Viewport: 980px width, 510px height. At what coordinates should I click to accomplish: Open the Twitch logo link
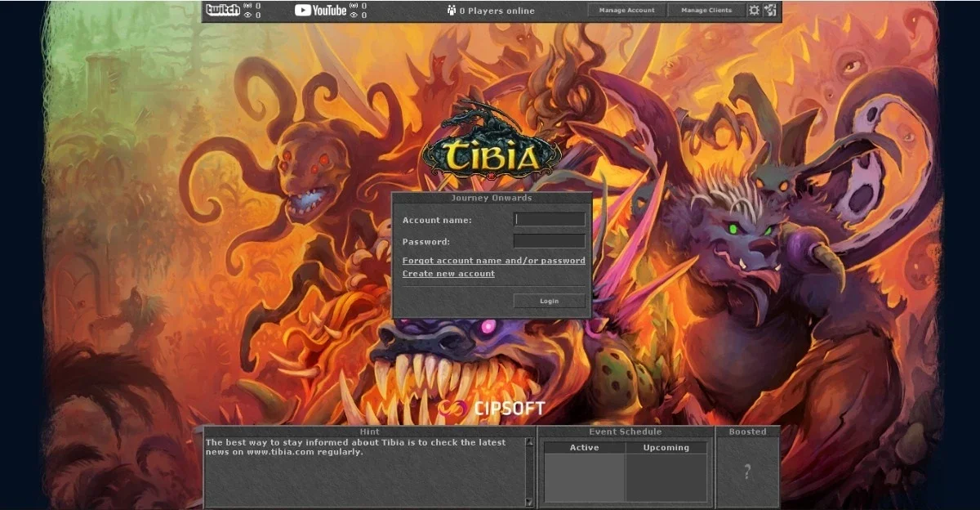point(222,10)
